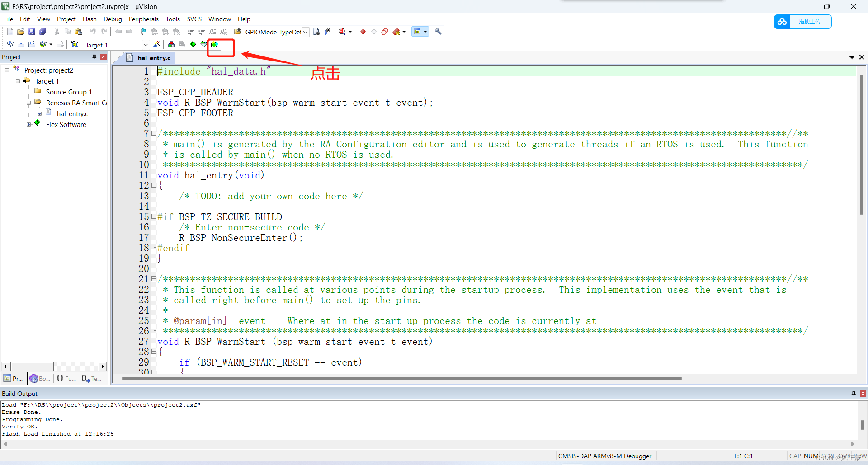This screenshot has width=868, height=465.
Task: Open Manage Run-Time Environment (green diamond)
Action: point(193,44)
